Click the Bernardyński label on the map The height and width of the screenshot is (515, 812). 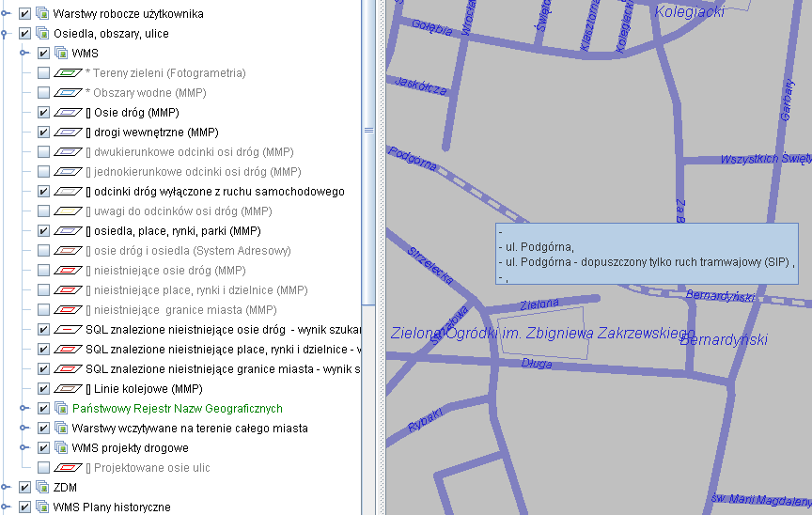tap(723, 339)
